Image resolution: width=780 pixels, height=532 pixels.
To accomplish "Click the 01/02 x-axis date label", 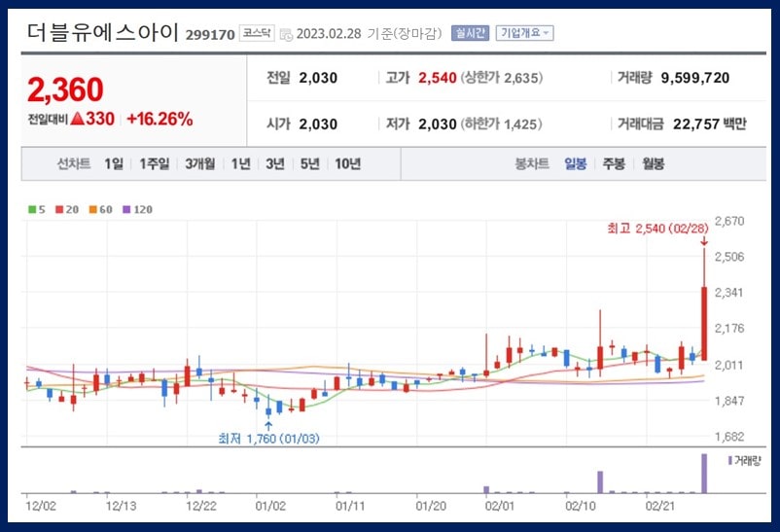I will (x=270, y=506).
